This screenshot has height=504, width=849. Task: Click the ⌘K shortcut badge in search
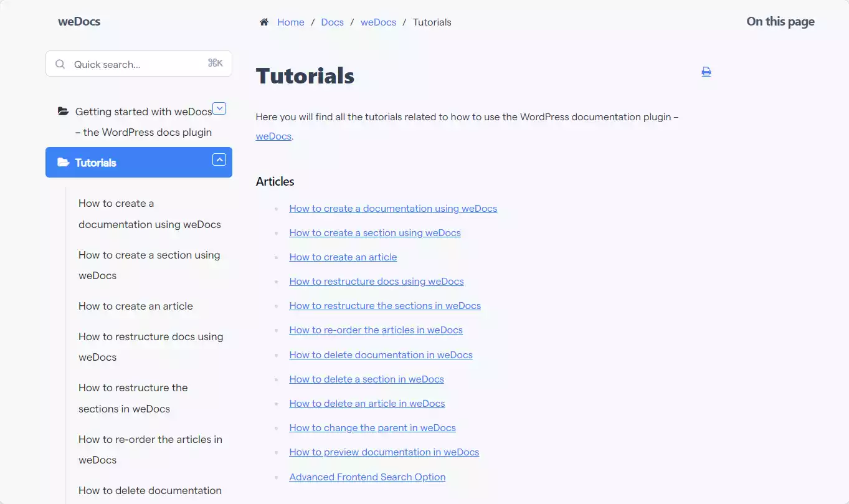click(x=215, y=63)
